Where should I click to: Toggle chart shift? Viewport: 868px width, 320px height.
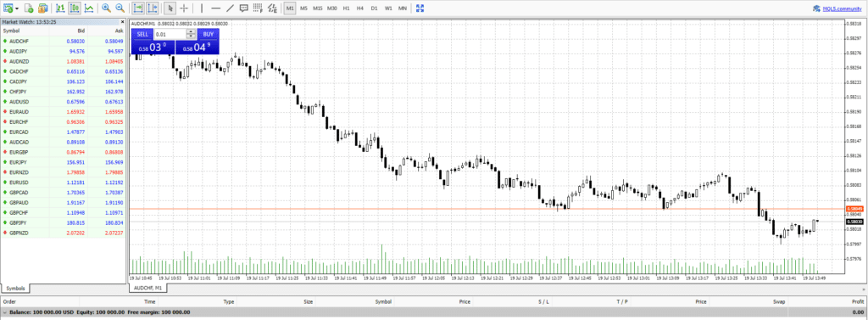153,8
